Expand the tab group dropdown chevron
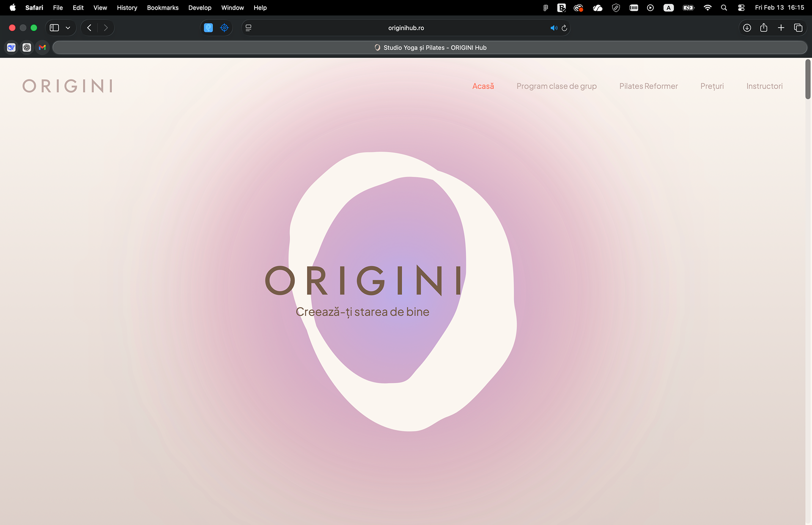Screen dimensions: 812x525 click(68, 28)
